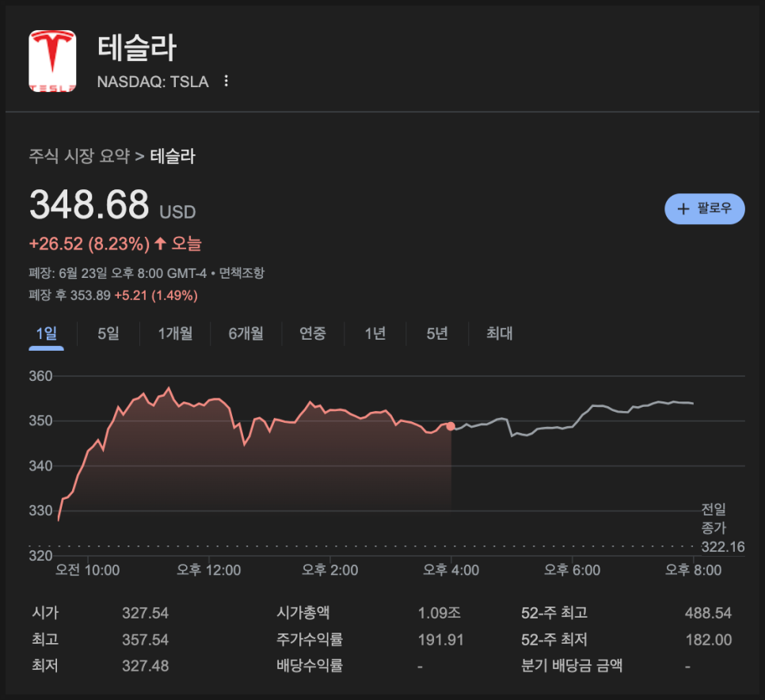Click the 시가 value 327.54
765x700 pixels.
[146, 613]
